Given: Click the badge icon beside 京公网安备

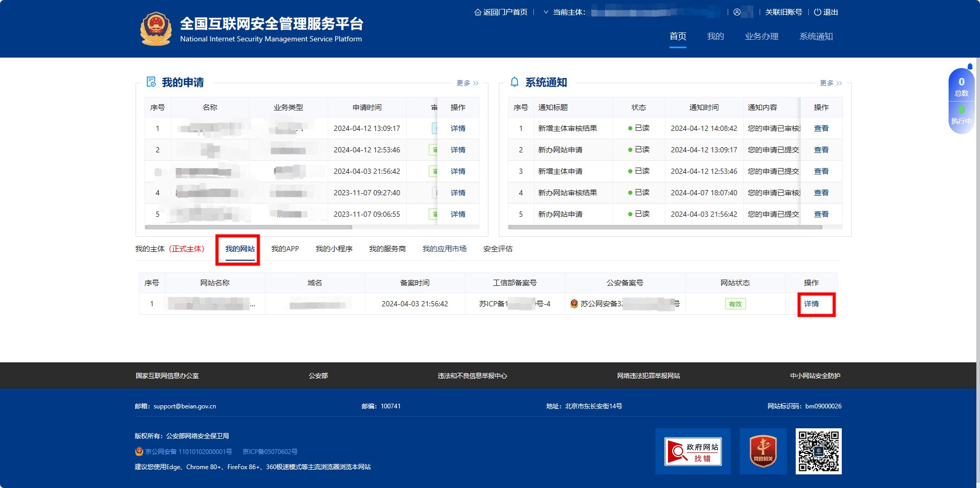Looking at the screenshot, I should (139, 451).
